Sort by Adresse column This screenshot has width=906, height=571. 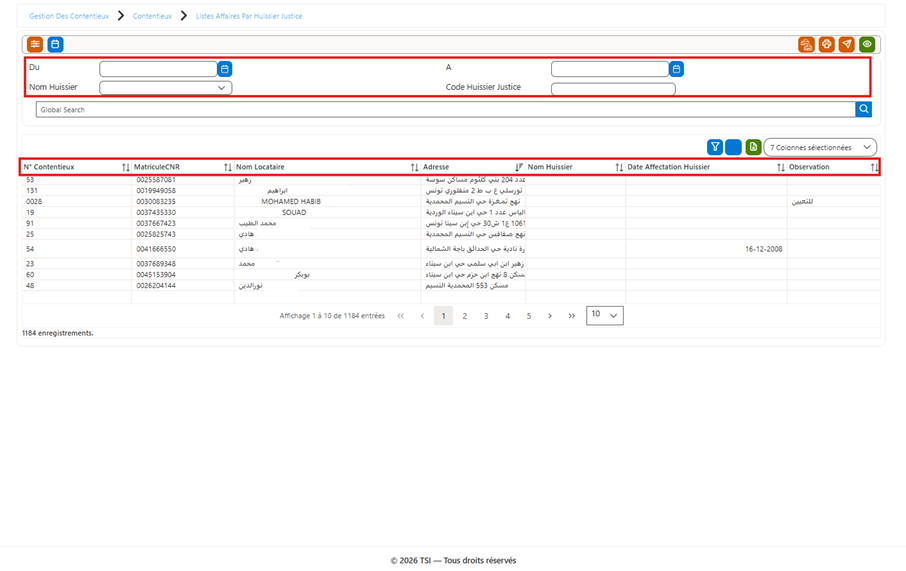tap(519, 167)
